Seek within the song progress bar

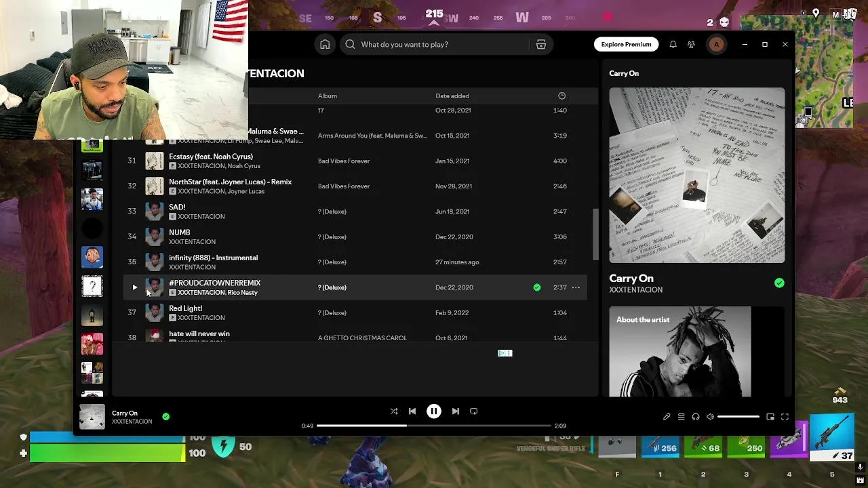434,426
